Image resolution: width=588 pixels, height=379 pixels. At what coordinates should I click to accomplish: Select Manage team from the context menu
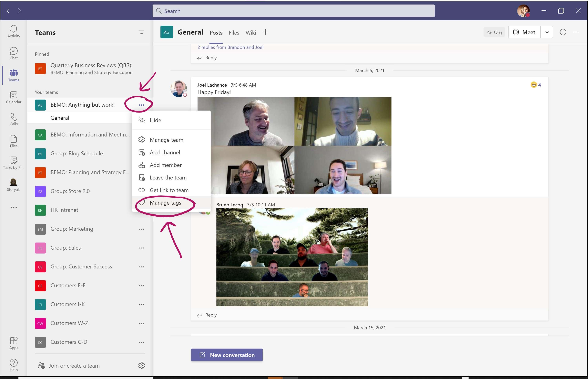(x=171, y=140)
